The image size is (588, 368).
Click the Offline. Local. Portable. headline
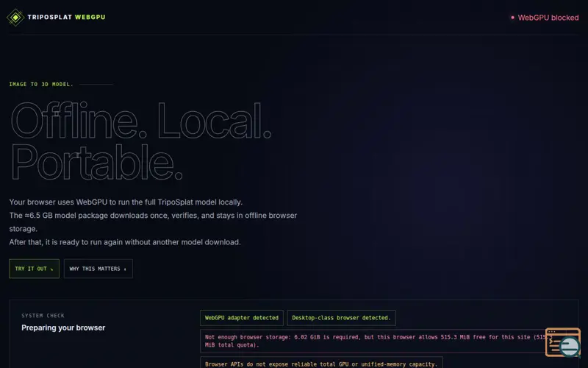click(x=140, y=141)
